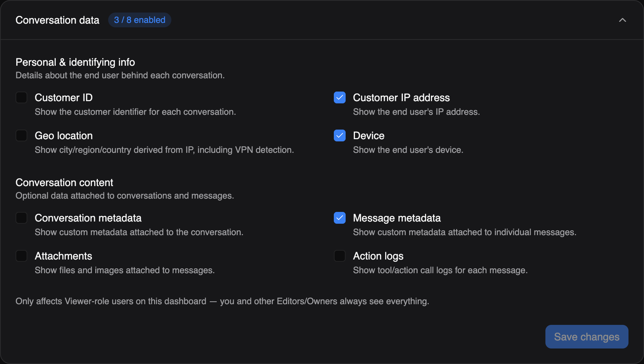Click 'Optional data attached to conversations' subtitle

125,196
